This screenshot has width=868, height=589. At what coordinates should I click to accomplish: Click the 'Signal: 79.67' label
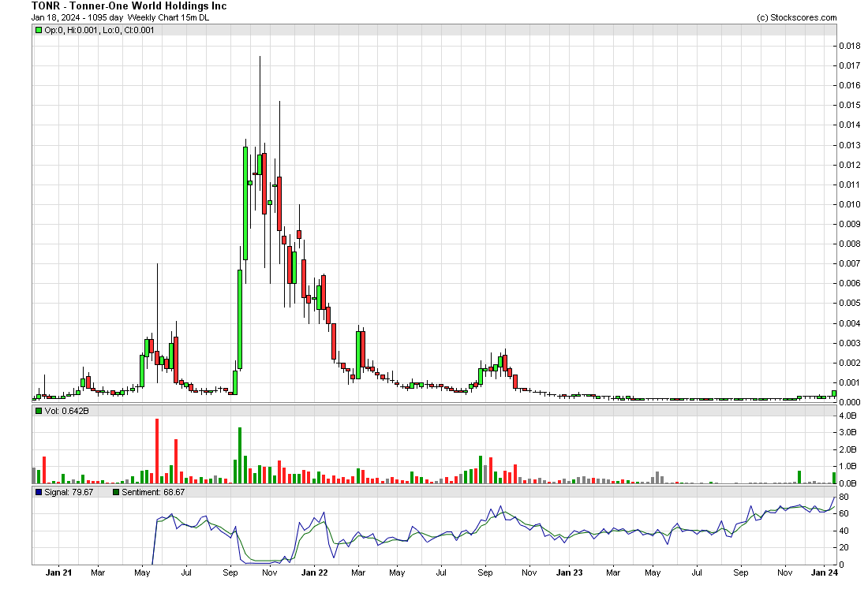69,492
